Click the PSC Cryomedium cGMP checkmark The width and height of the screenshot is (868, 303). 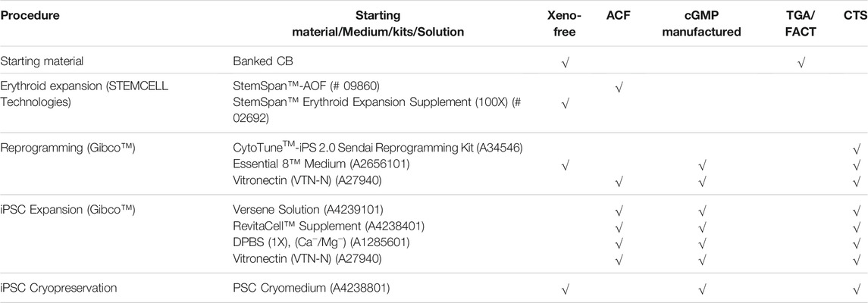(x=702, y=288)
